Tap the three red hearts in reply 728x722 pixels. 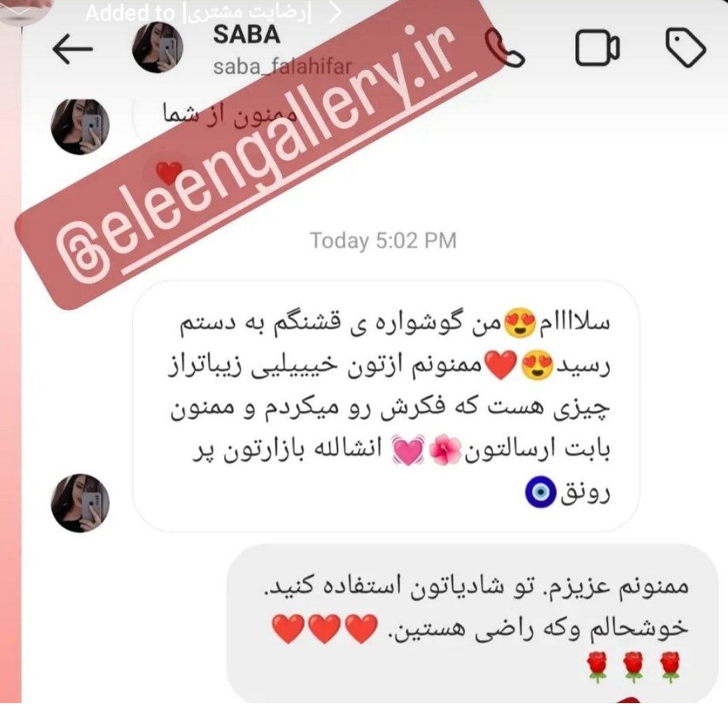pyautogui.click(x=325, y=629)
